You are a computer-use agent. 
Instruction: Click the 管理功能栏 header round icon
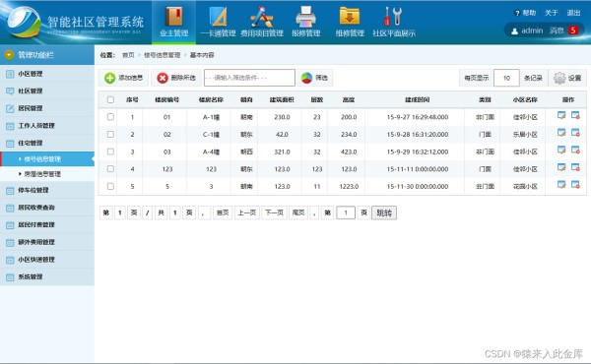tap(9, 55)
